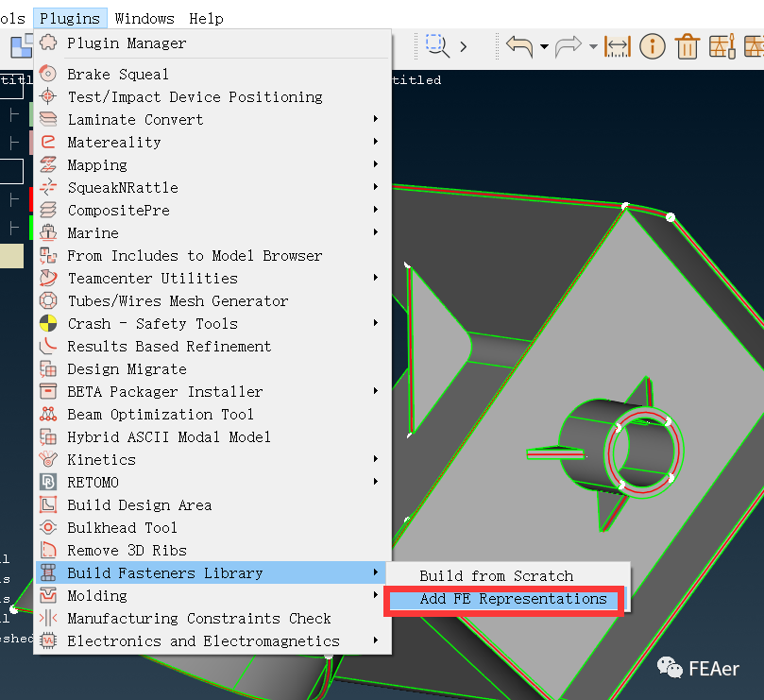
Task: Click Test/Impact Device Positioning icon
Action: (48, 96)
